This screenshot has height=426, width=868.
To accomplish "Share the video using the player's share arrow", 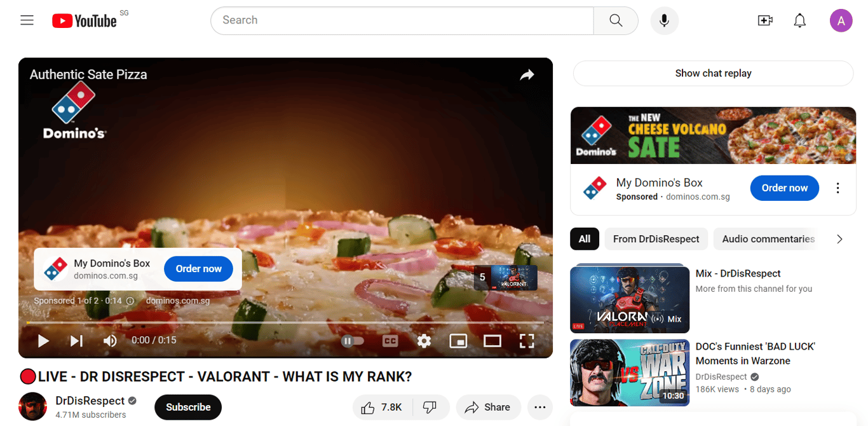I will (527, 74).
